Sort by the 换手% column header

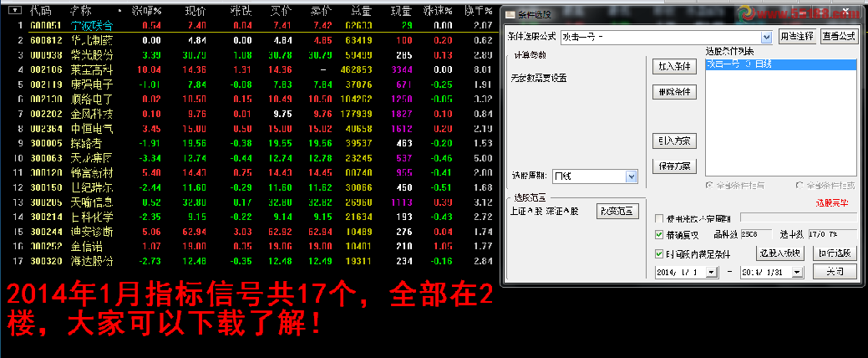[x=478, y=11]
